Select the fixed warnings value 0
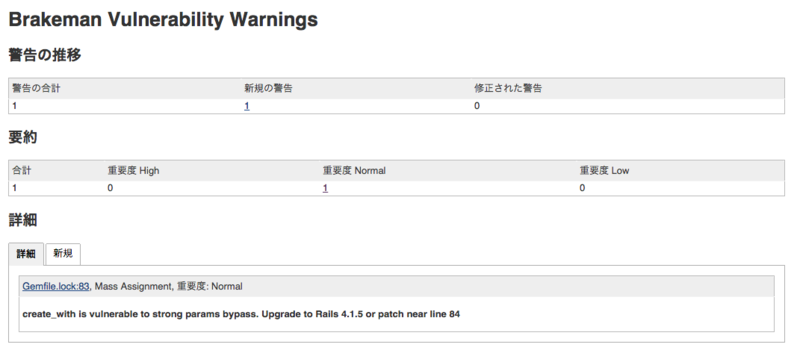Screen dimensions: 800x362 [477, 106]
